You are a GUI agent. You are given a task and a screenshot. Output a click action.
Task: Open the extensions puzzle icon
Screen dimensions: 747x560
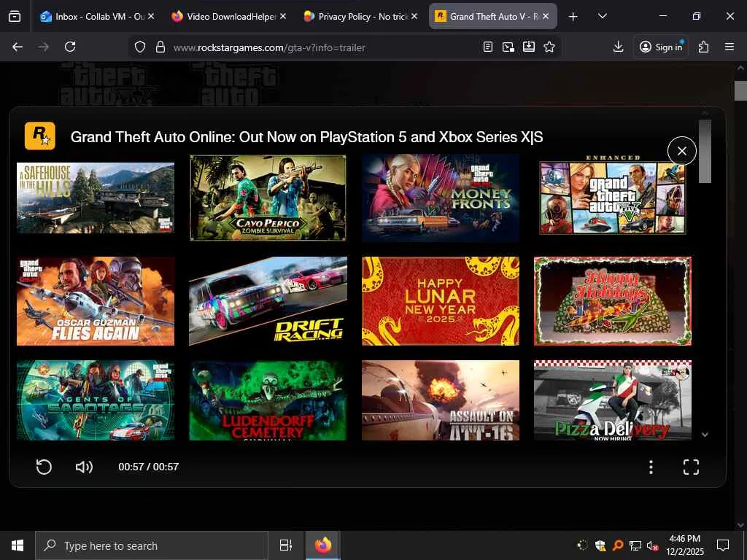coord(704,47)
